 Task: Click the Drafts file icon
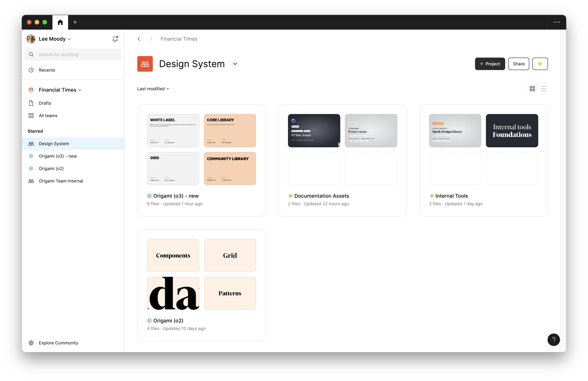pos(31,103)
